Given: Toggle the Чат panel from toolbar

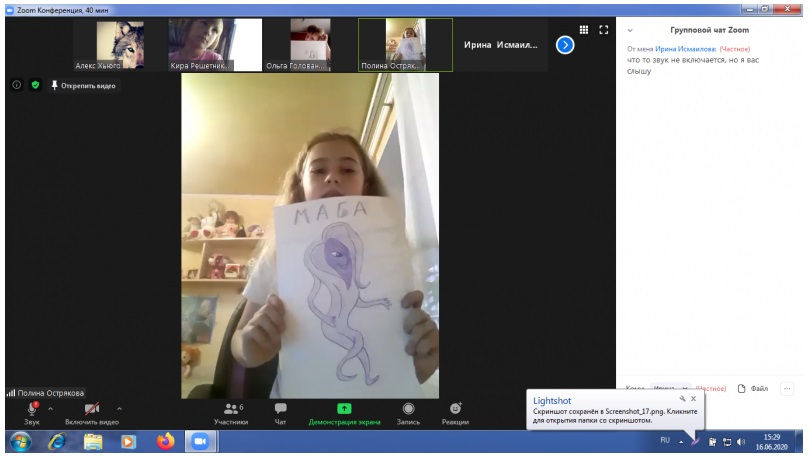Looking at the screenshot, I should [280, 414].
